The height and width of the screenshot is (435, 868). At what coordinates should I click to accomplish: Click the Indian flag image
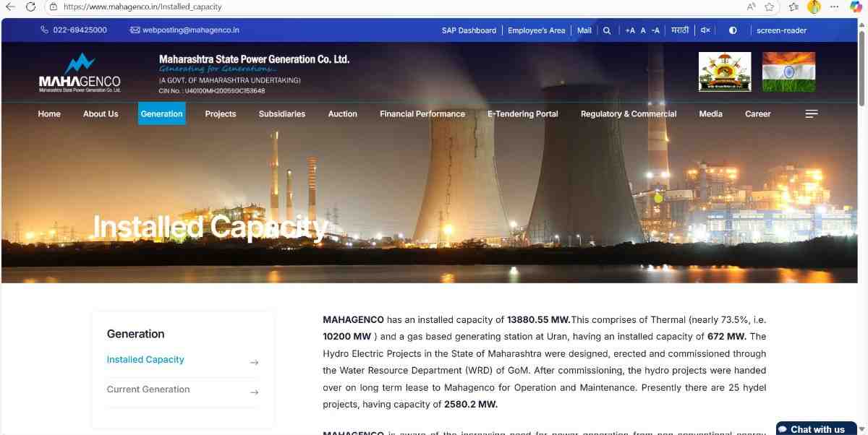[788, 72]
